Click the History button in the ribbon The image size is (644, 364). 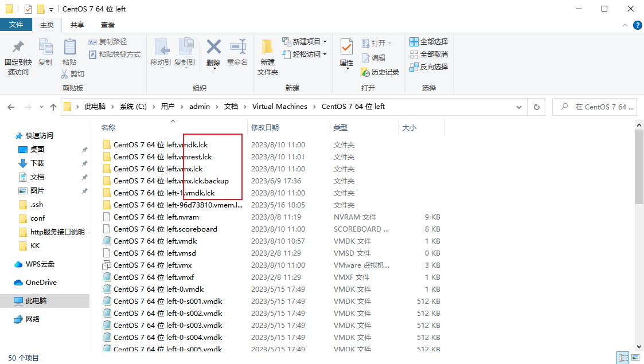tap(380, 72)
